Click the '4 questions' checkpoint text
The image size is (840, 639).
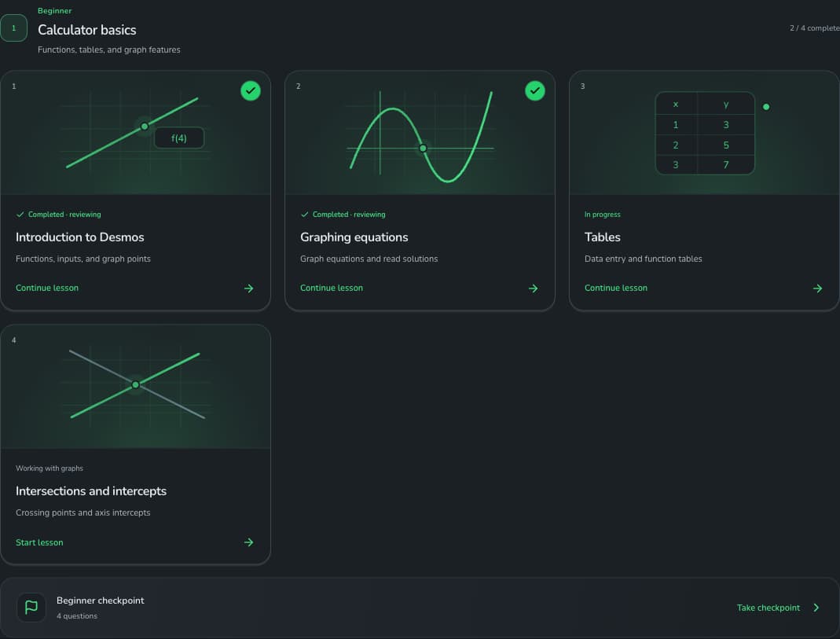77,616
